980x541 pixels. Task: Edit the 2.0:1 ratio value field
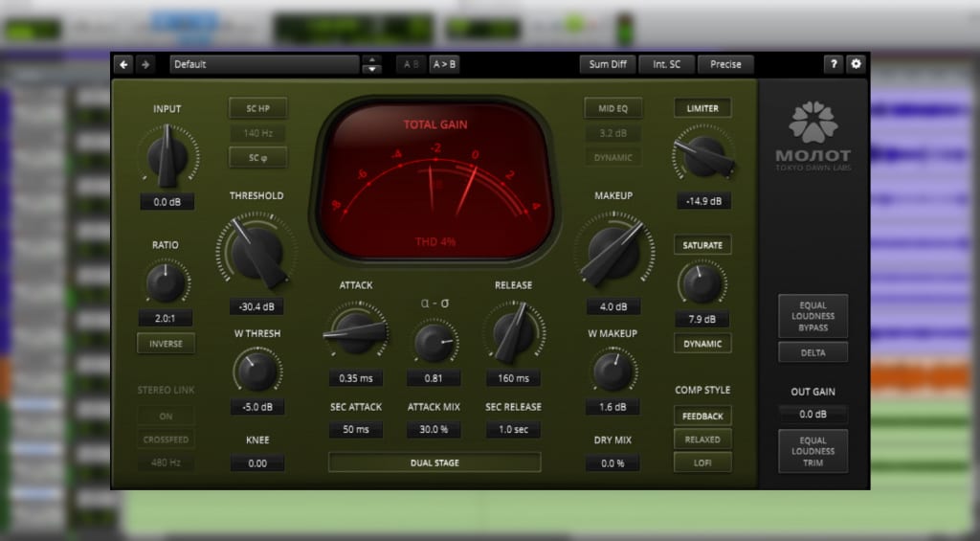(165, 318)
